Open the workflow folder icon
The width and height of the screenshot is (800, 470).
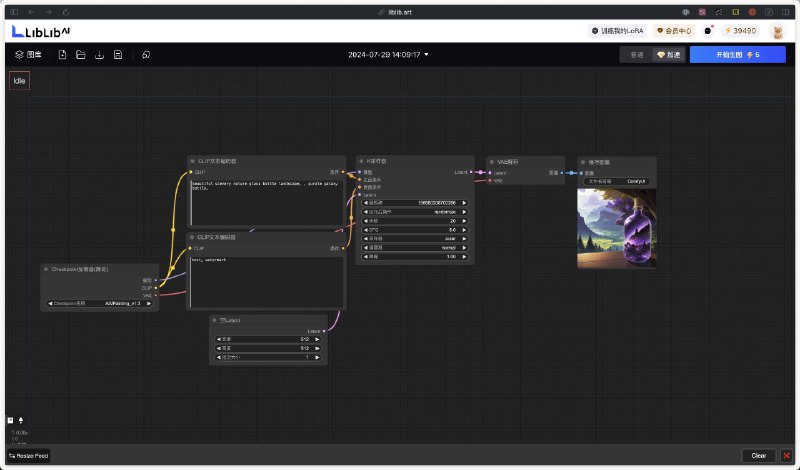coord(81,55)
